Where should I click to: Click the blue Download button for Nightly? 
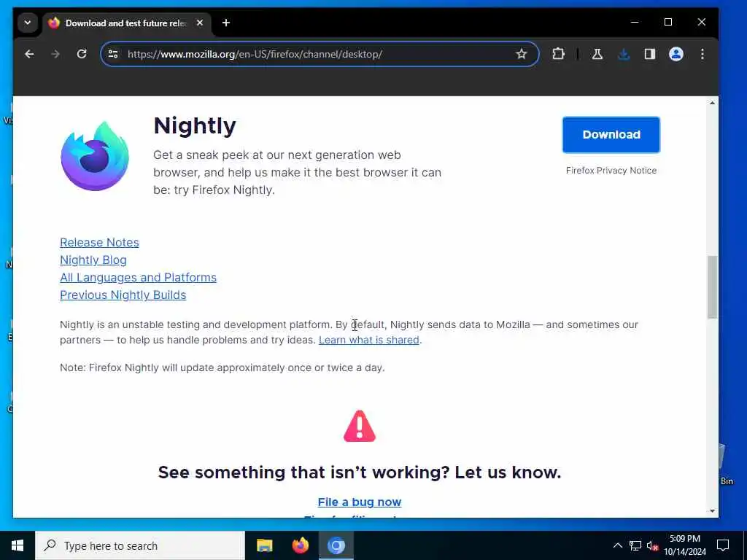pos(611,135)
